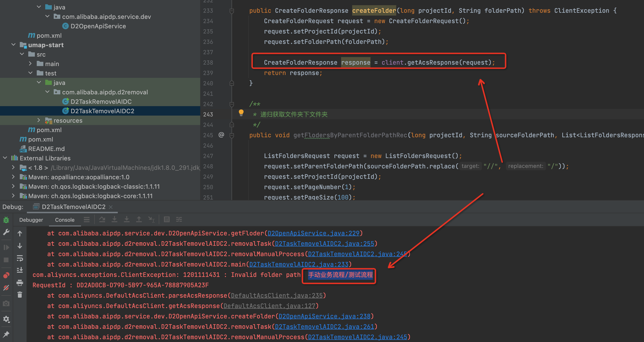Click the @ gutter icon on line 245
Screen dimensions: 644x342
221,135
